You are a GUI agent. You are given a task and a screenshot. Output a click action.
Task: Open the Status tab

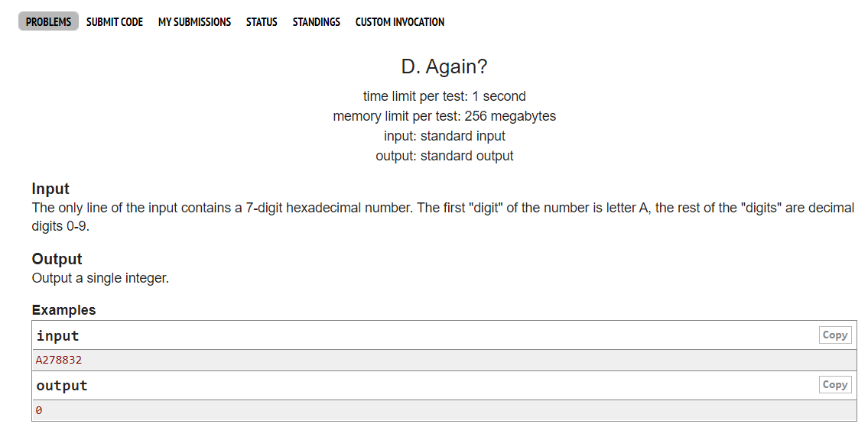(262, 22)
